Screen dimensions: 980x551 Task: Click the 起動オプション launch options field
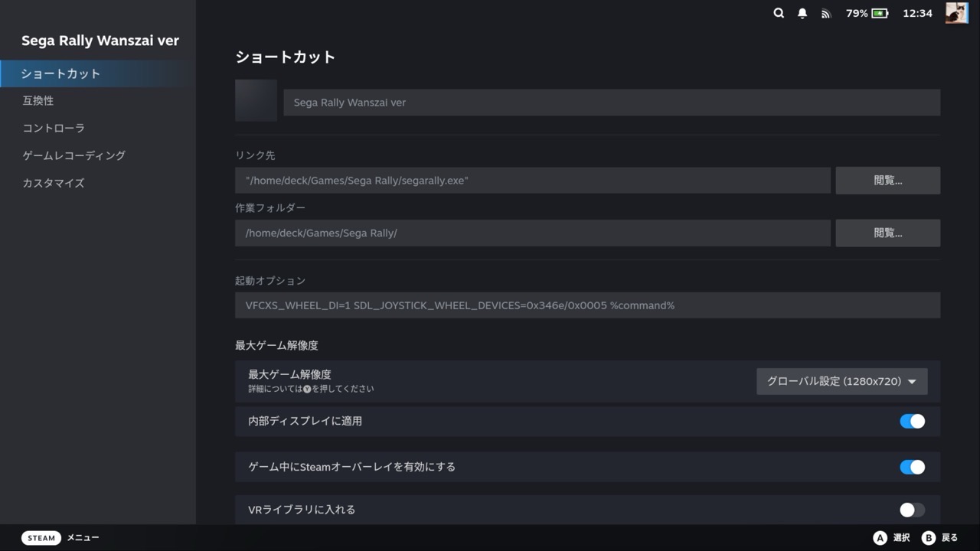[587, 305]
